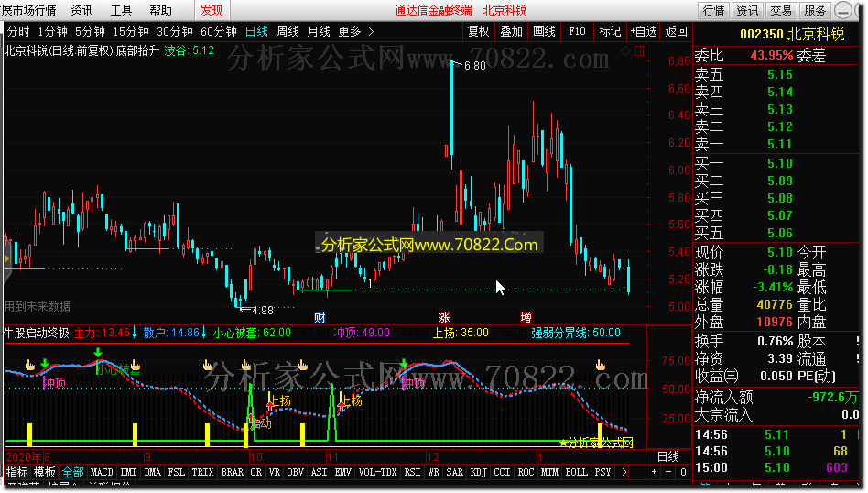The width and height of the screenshot is (868, 493).
Task: Add stock with +自选 button
Action: (644, 31)
